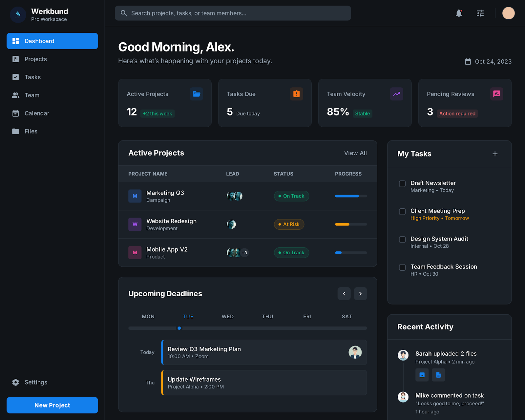Open the filter settings icon beside notifications
This screenshot has width=525, height=420.
tap(480, 13)
